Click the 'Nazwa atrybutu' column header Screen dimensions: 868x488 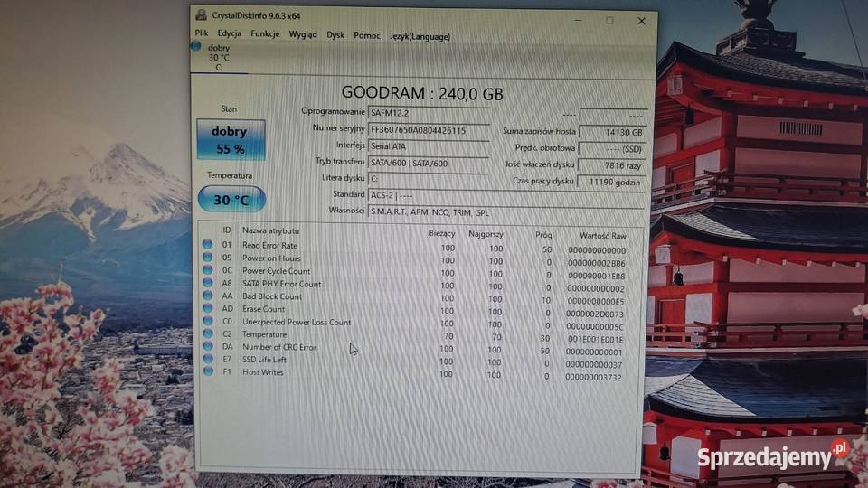point(271,230)
